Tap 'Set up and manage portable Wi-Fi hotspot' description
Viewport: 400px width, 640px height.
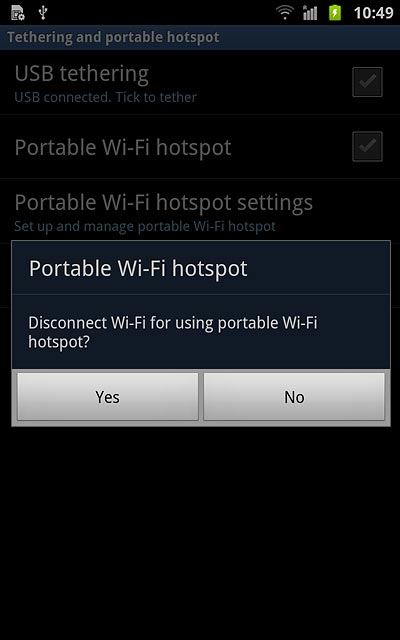click(145, 226)
